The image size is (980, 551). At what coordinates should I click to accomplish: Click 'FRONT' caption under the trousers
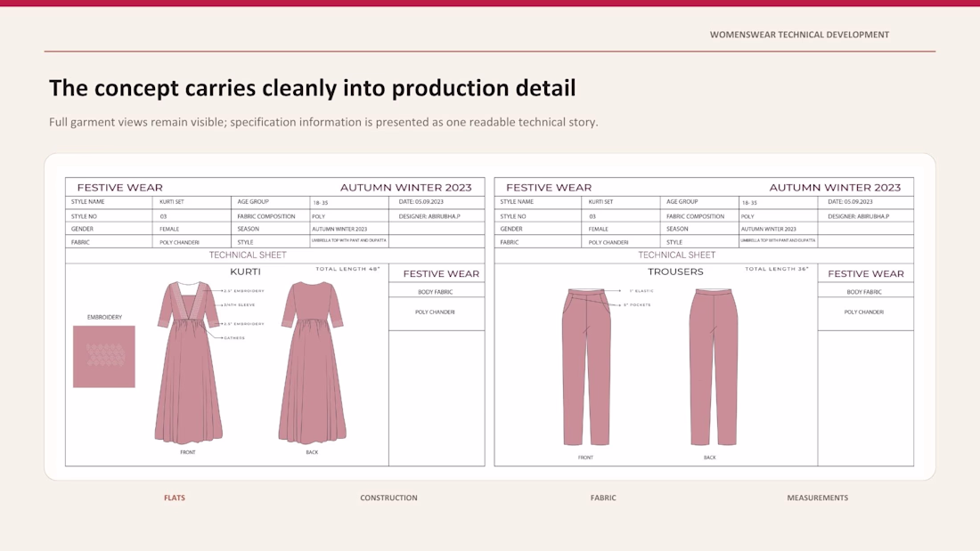(585, 458)
